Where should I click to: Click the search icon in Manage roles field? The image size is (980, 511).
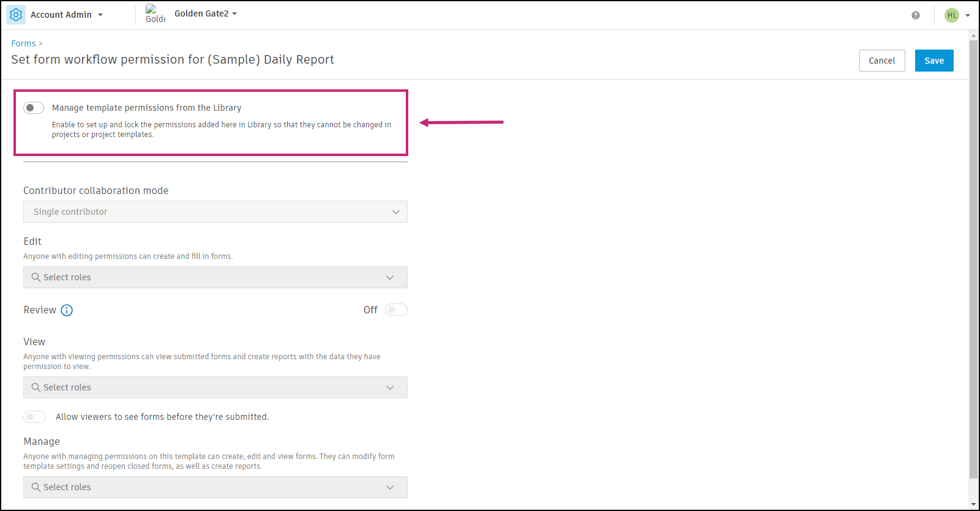[x=36, y=487]
